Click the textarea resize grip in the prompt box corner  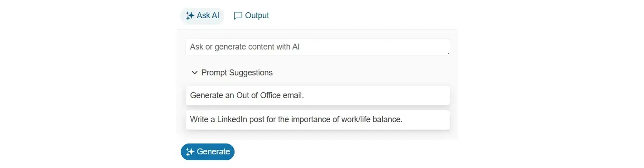point(448,53)
